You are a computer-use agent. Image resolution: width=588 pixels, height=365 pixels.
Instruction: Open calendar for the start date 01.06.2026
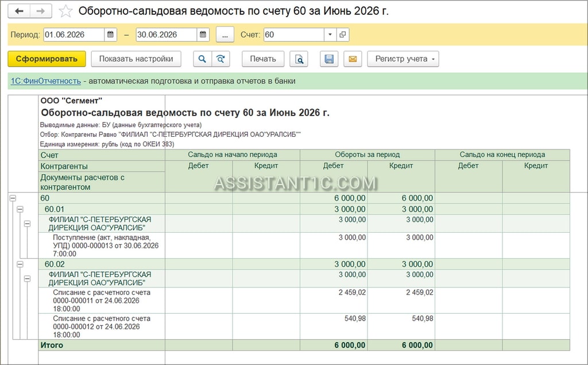(110, 34)
